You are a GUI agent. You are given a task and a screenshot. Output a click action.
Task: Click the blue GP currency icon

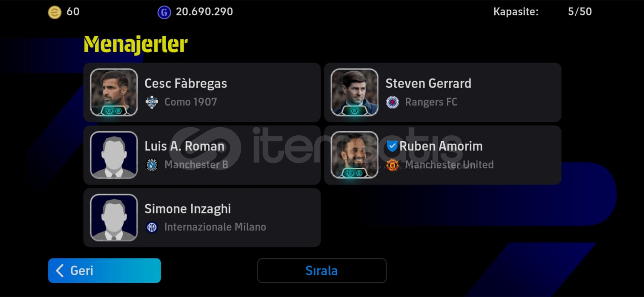click(x=164, y=12)
